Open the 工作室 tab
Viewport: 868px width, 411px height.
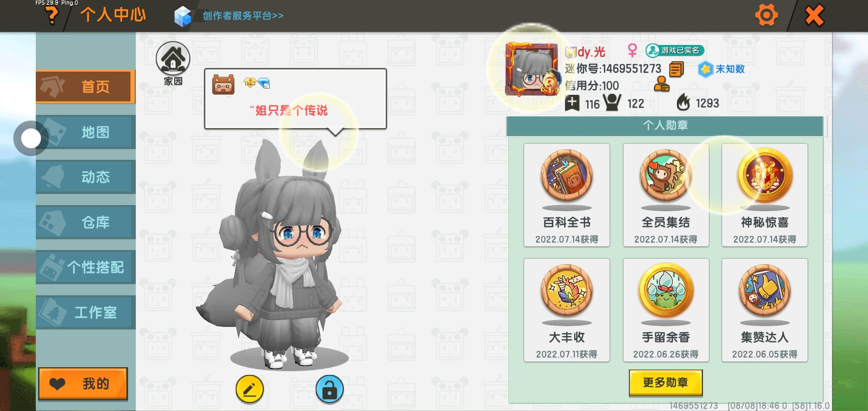click(x=86, y=312)
